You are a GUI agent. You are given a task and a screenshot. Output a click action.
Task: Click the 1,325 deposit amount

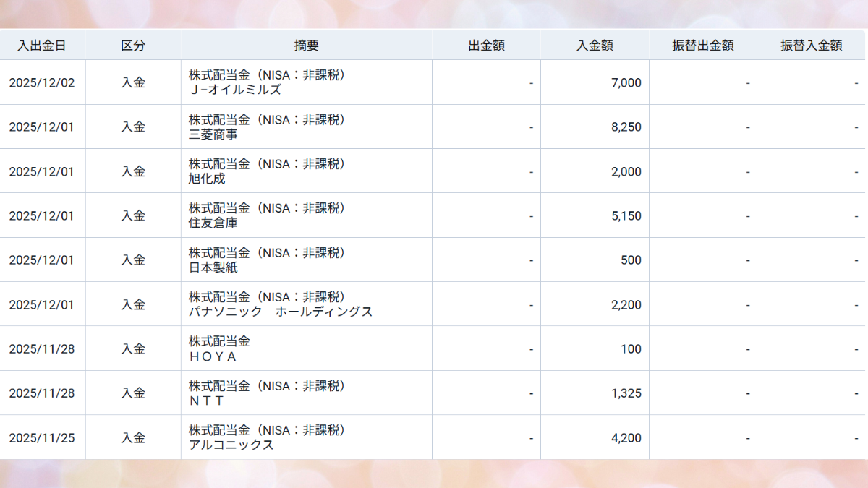[626, 393]
